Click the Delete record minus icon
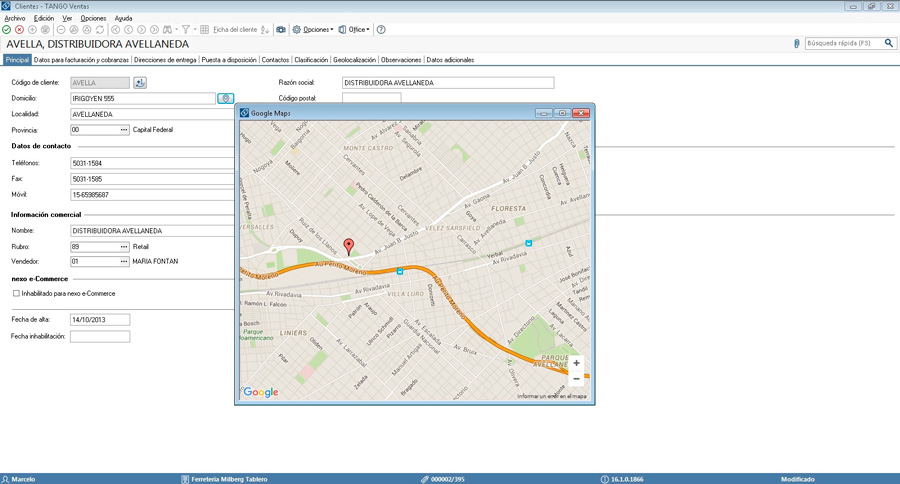The image size is (900, 484). tap(61, 30)
